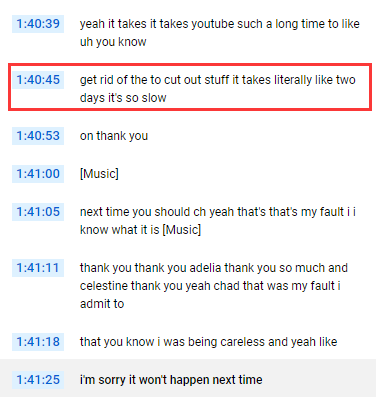Jump to timestamp 1:41:00
Viewport: 377px width, 405px height.
pyautogui.click(x=38, y=174)
